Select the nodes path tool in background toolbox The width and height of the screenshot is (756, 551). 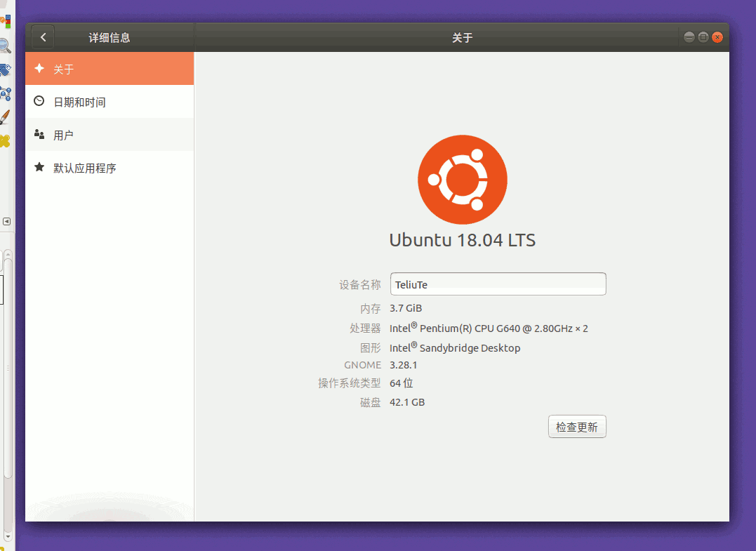point(6,93)
